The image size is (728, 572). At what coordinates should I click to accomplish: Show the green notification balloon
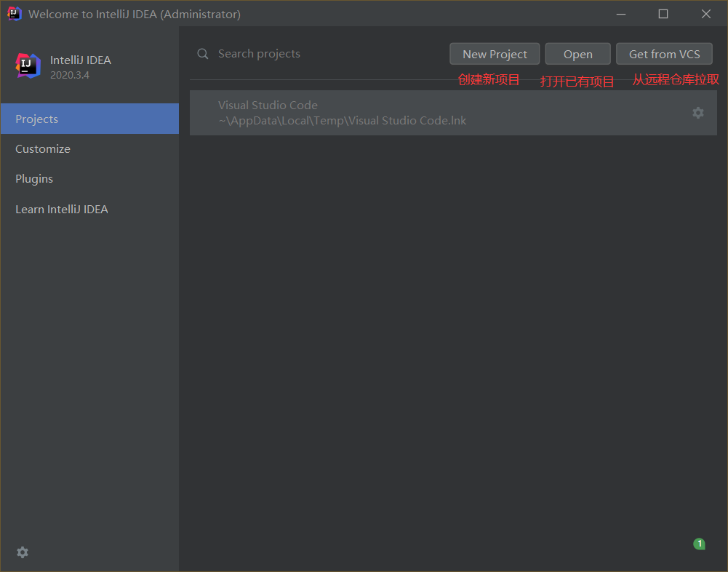coord(699,544)
